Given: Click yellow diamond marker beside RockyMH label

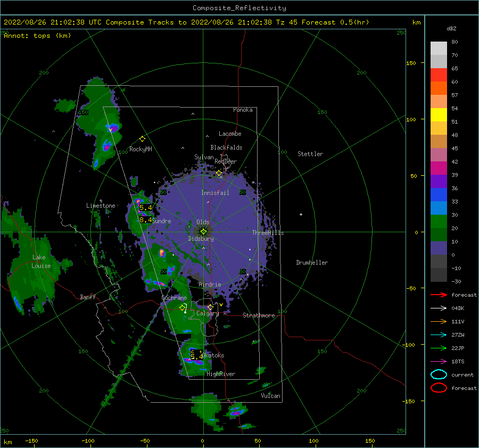Looking at the screenshot, I should (142, 139).
